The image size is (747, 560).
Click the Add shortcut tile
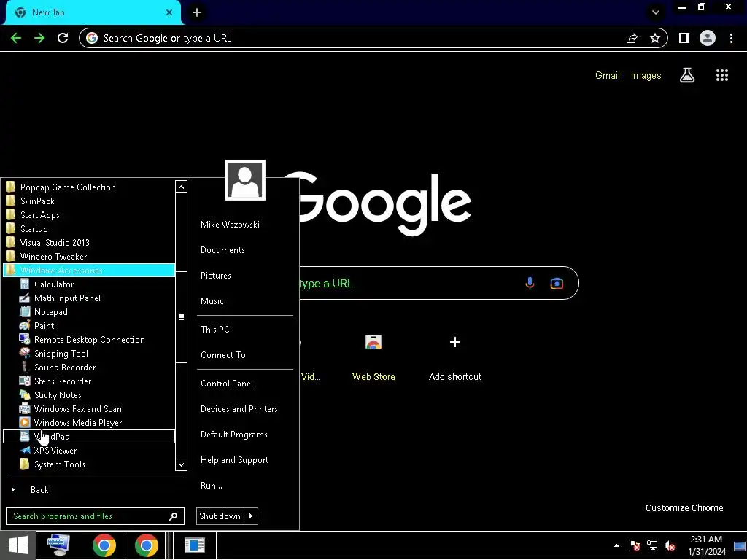pyautogui.click(x=455, y=357)
